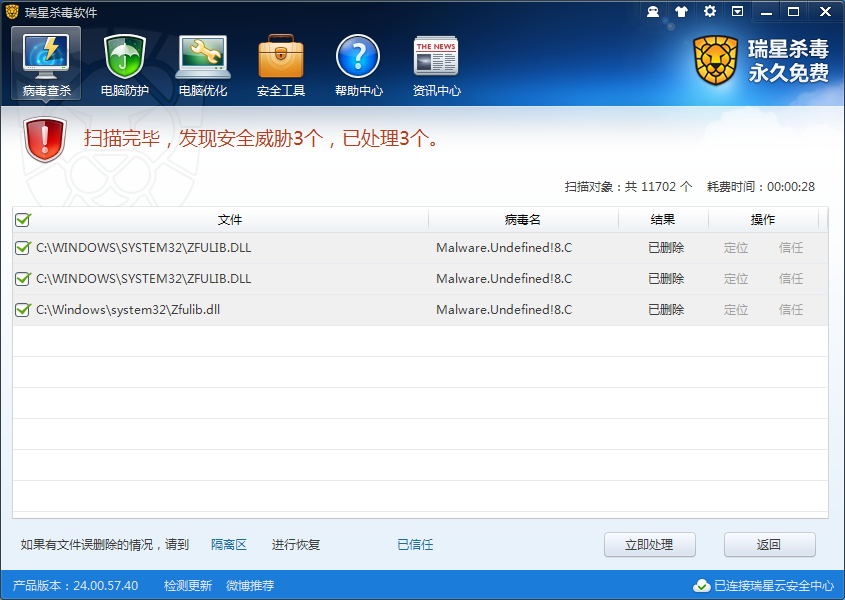
Task: Open the 已信任 trusted list link
Action: coord(415,544)
